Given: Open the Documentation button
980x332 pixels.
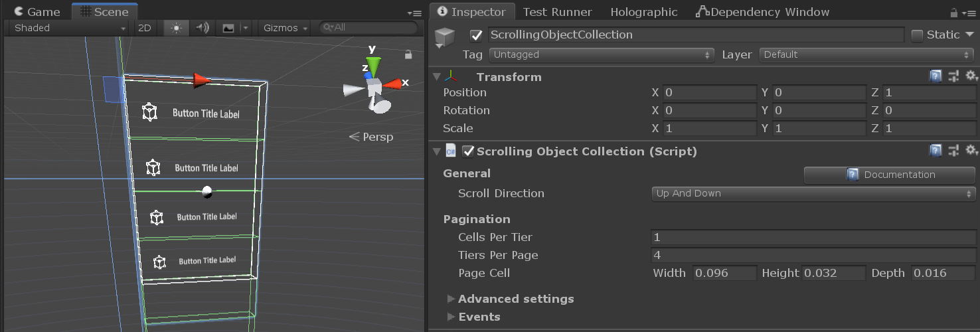Looking at the screenshot, I should pos(890,175).
